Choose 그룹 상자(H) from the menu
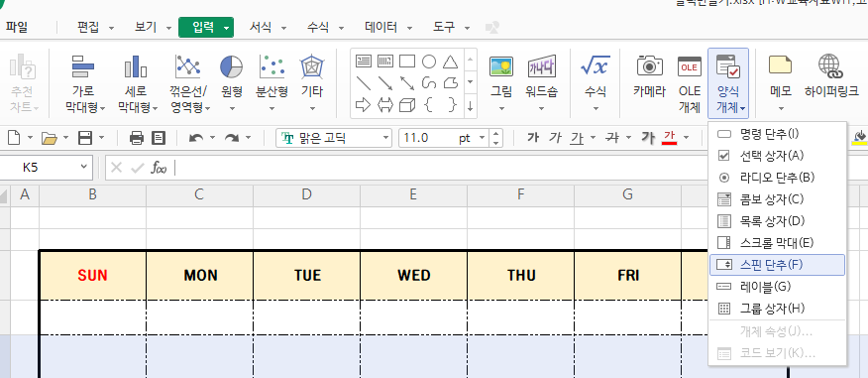This screenshot has width=868, height=378. click(x=777, y=309)
